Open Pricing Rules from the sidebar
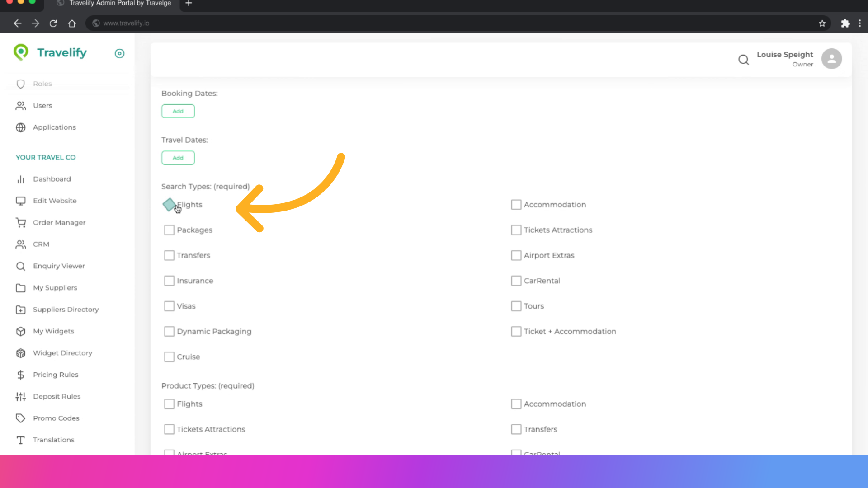The width and height of the screenshot is (868, 488). tap(55, 375)
